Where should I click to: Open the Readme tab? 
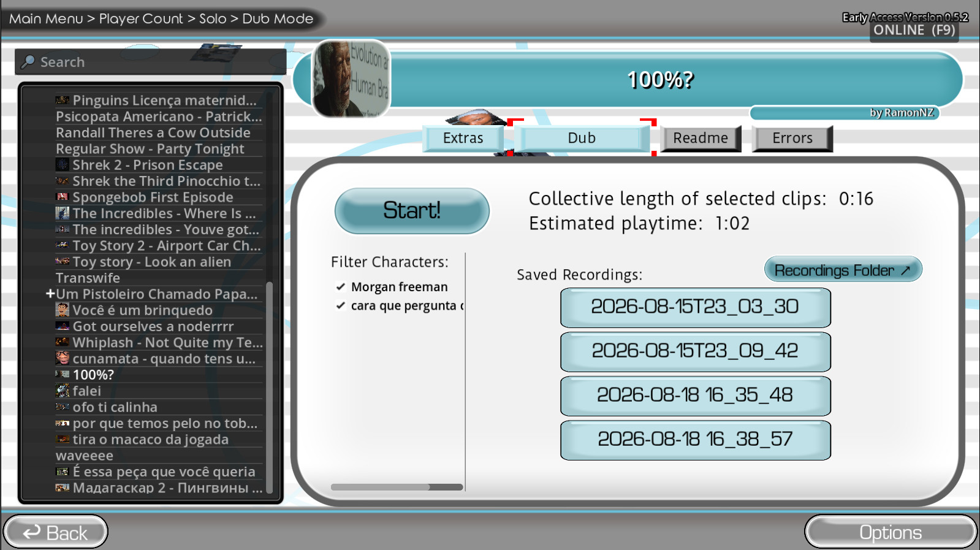[x=701, y=138]
